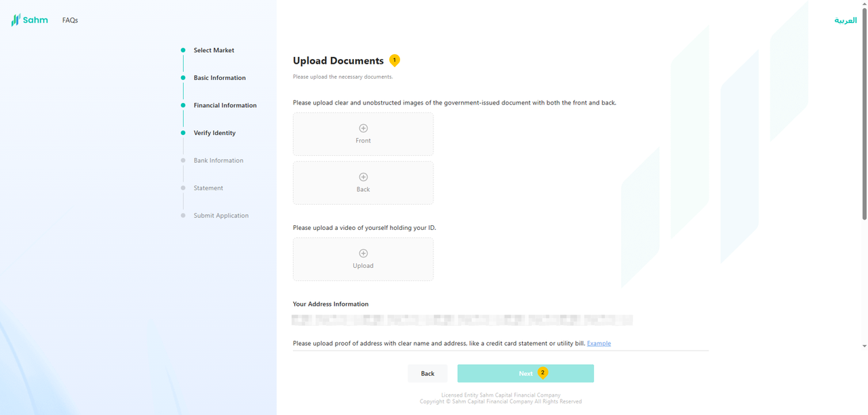Image resolution: width=868 pixels, height=415 pixels.
Task: Select the Statement step
Action: (x=208, y=188)
